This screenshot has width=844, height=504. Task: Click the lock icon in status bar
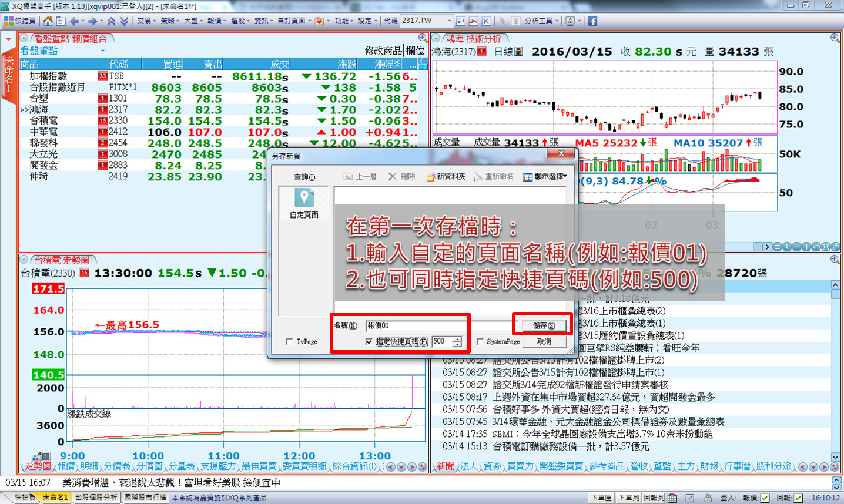[x=708, y=498]
